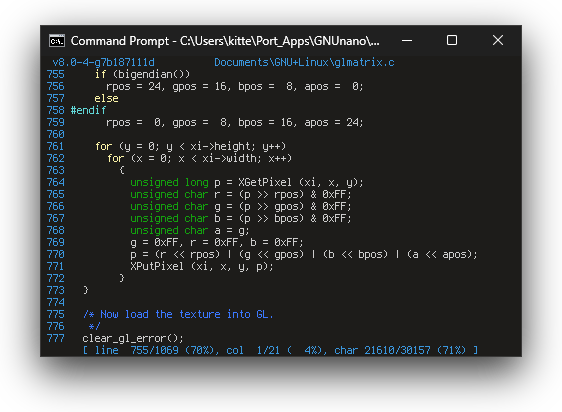Click the 'clear_gl_error();' call

point(133,338)
